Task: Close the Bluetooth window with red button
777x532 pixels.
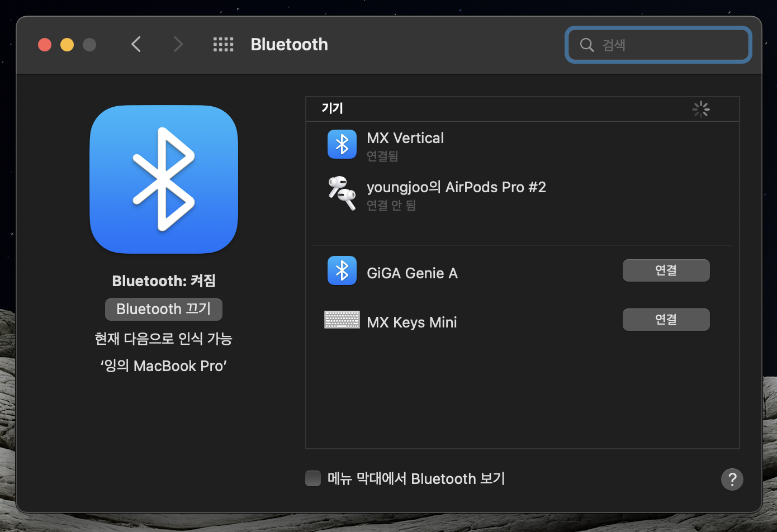Action: pos(45,45)
